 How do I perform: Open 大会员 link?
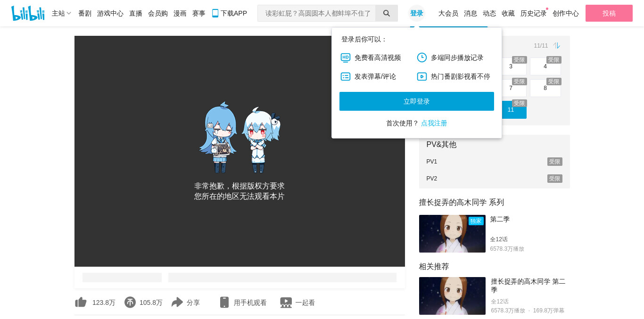[448, 13]
